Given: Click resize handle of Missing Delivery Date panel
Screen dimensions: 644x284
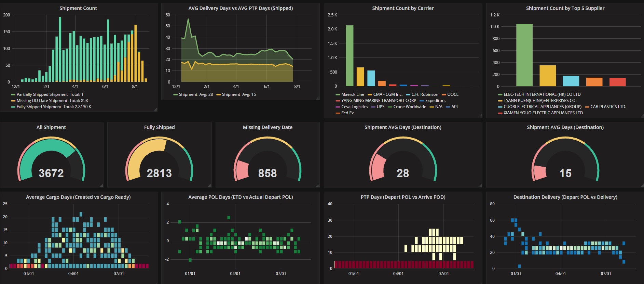Looking at the screenshot, I should point(318,185).
